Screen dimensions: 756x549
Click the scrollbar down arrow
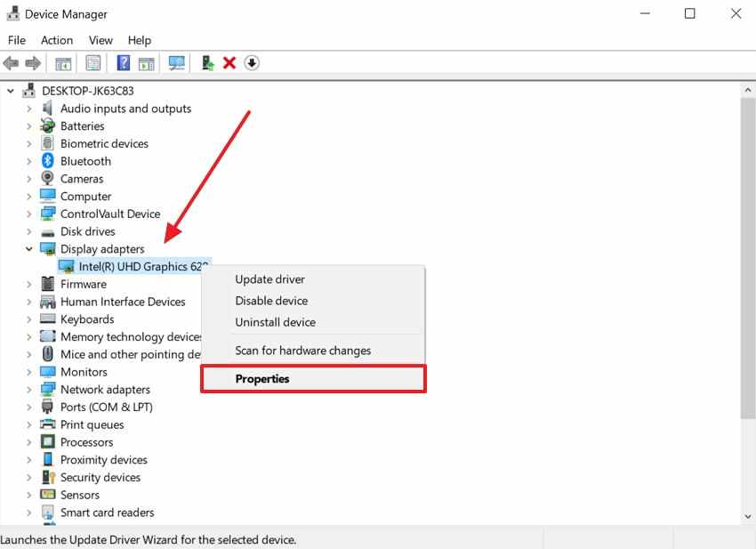pos(748,516)
